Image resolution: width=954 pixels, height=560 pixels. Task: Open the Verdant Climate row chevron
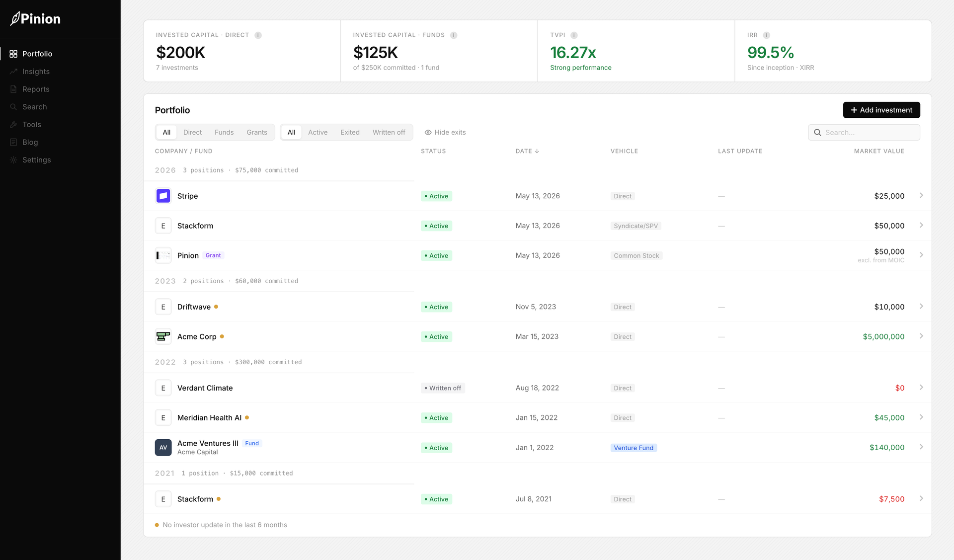click(x=921, y=388)
